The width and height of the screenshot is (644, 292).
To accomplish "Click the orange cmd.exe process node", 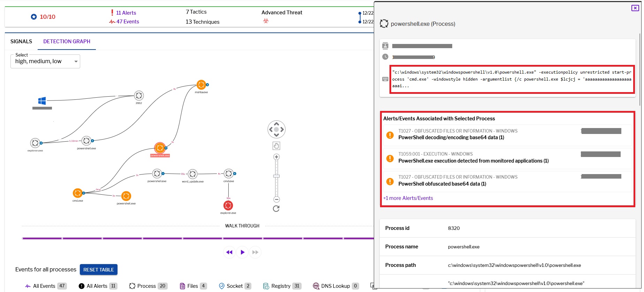I will pos(77,193).
